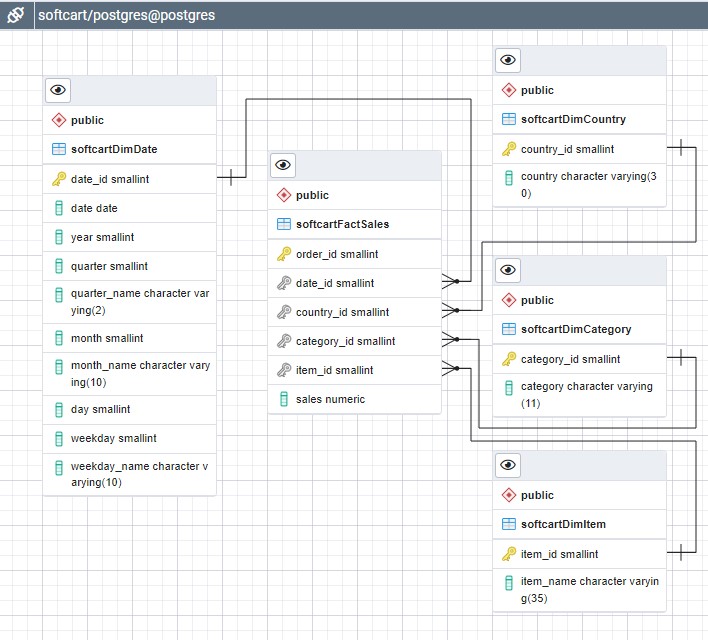Click the eye icon on softcartDimItem table
Screen dimensions: 708x640
(x=509, y=465)
